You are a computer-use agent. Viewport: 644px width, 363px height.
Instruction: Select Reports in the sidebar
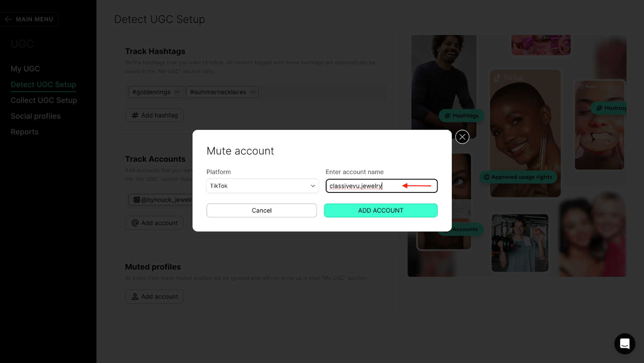24,132
